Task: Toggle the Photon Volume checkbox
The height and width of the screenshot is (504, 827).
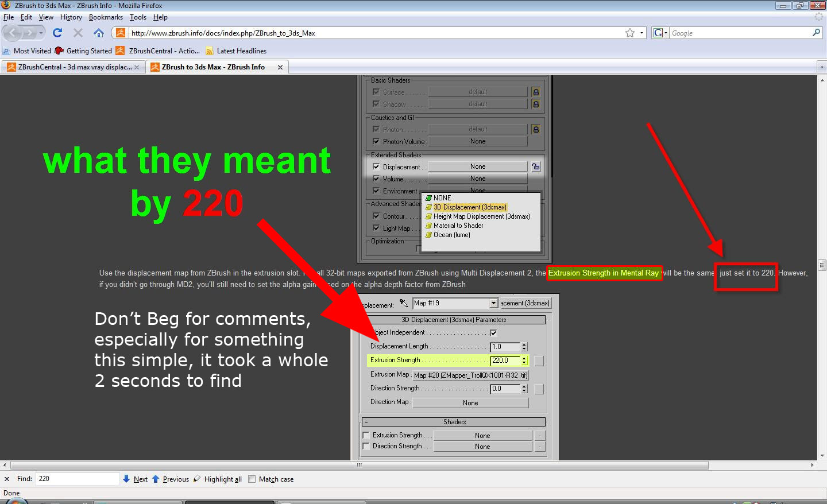Action: [376, 141]
